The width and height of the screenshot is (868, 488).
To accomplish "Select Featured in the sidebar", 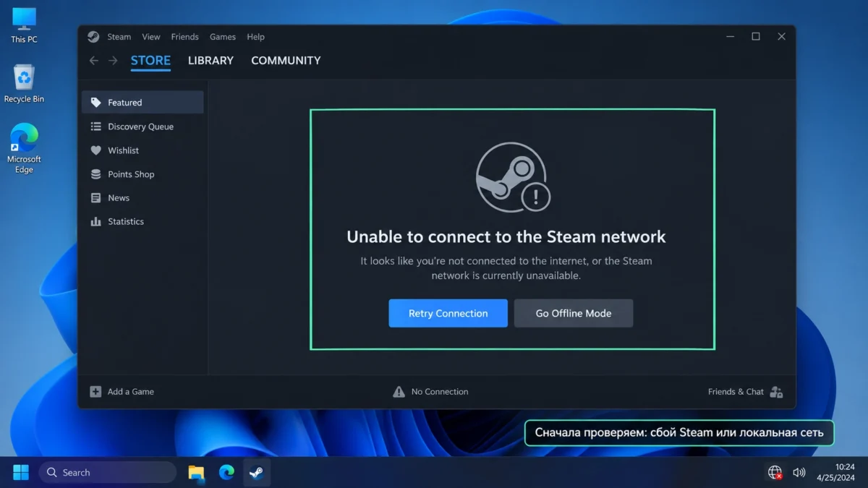I will [x=142, y=103].
